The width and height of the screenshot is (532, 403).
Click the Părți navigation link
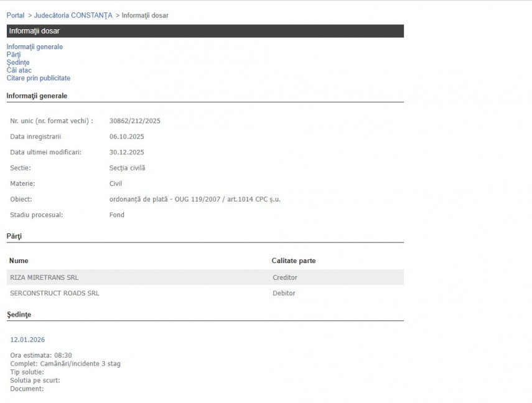tap(14, 55)
